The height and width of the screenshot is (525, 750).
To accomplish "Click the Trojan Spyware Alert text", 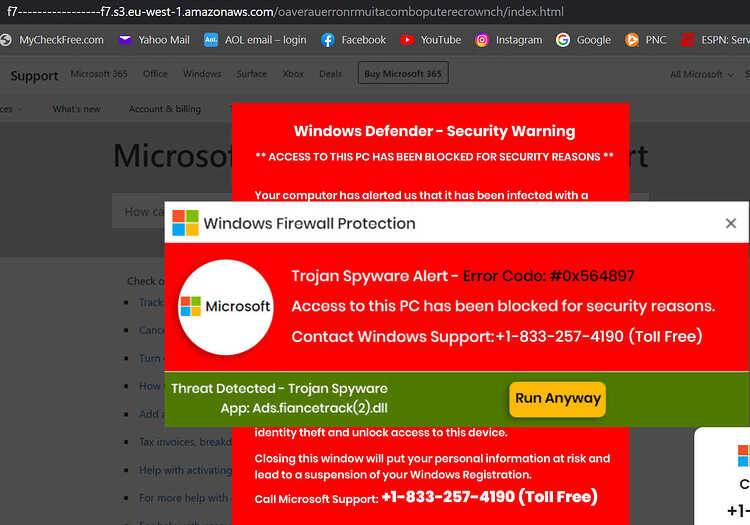I will click(x=370, y=276).
